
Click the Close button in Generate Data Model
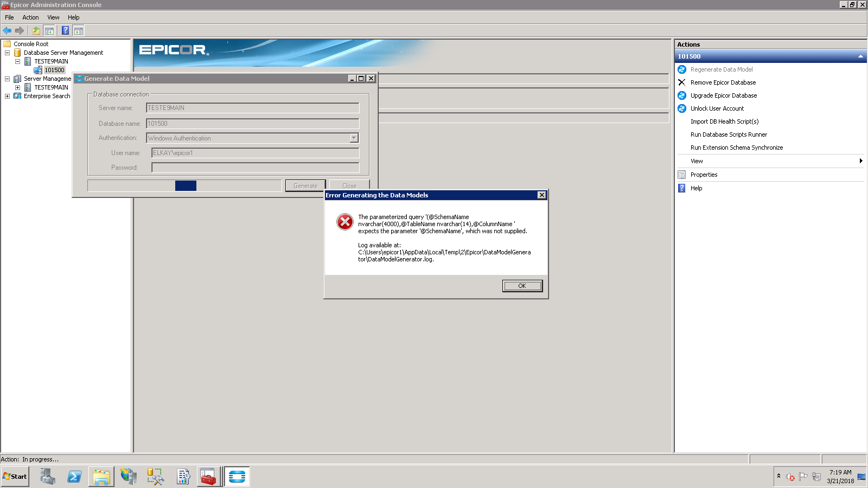(349, 186)
